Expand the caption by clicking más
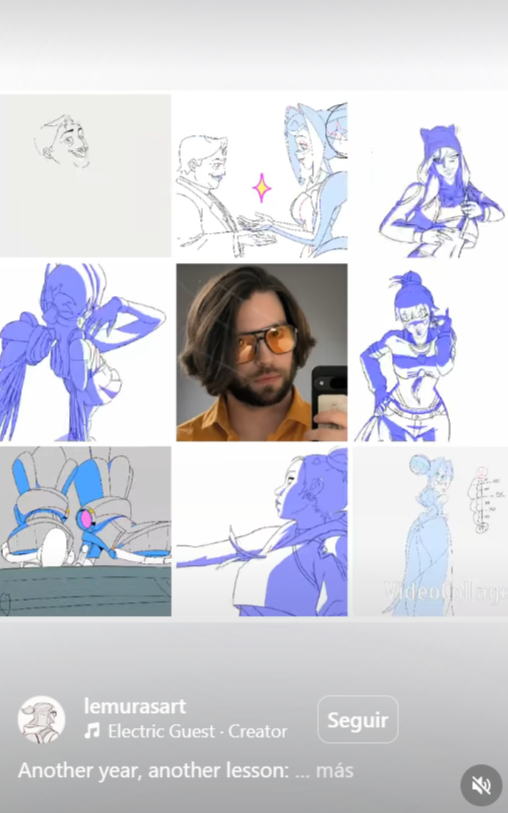Viewport: 508px width, 813px height. click(334, 770)
